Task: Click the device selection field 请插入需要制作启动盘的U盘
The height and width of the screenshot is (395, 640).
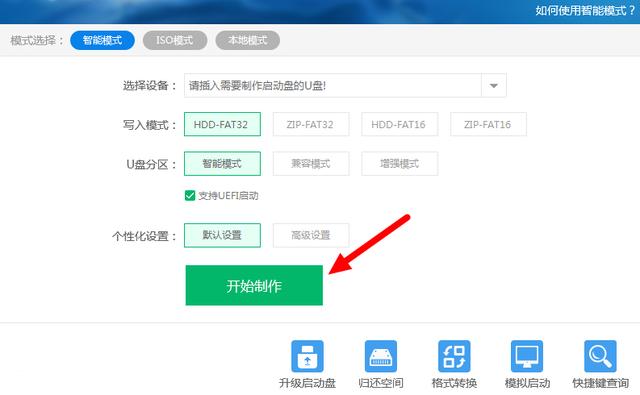Action: [x=333, y=85]
